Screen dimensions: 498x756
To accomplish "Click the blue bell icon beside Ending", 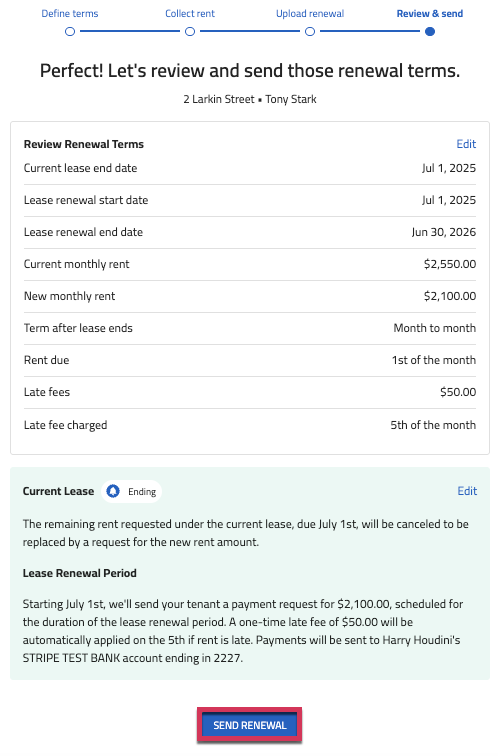I will tap(113, 491).
